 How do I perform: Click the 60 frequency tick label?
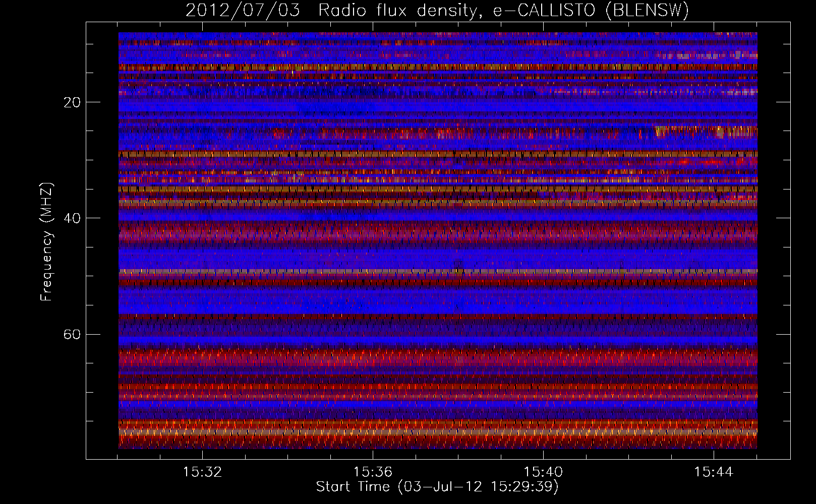[x=73, y=334]
